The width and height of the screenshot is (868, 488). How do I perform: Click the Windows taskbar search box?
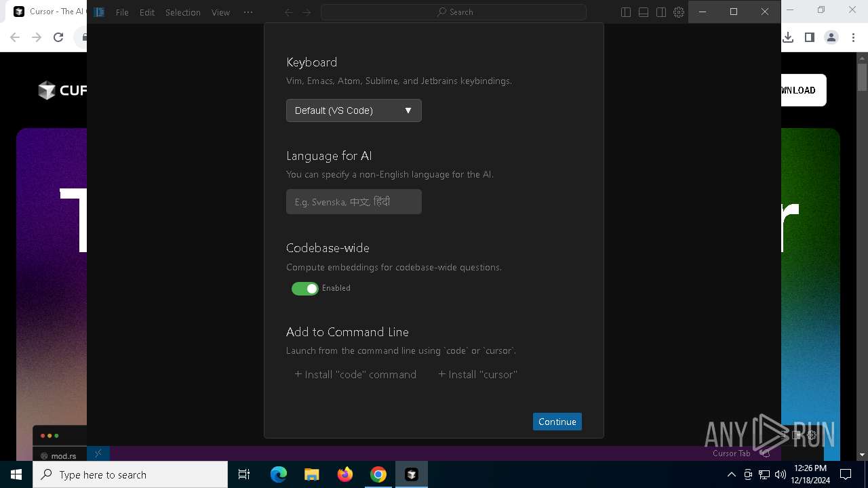[130, 474]
